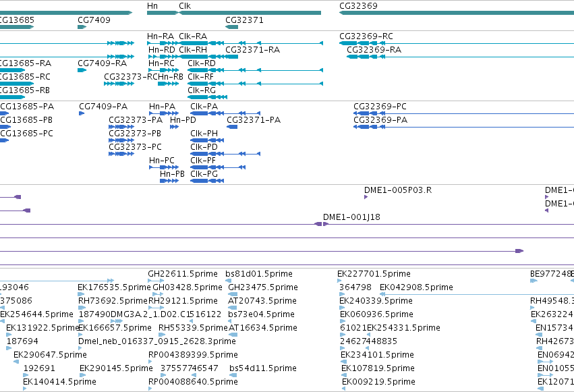This screenshot has width=574, height=392.
Task: Select the CG32369-PC protein label
Action: coord(380,107)
